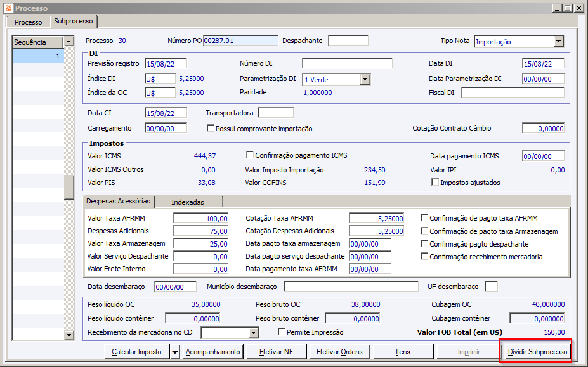Click the Dividir Subprocesso button
The width and height of the screenshot is (588, 367).
click(536, 352)
